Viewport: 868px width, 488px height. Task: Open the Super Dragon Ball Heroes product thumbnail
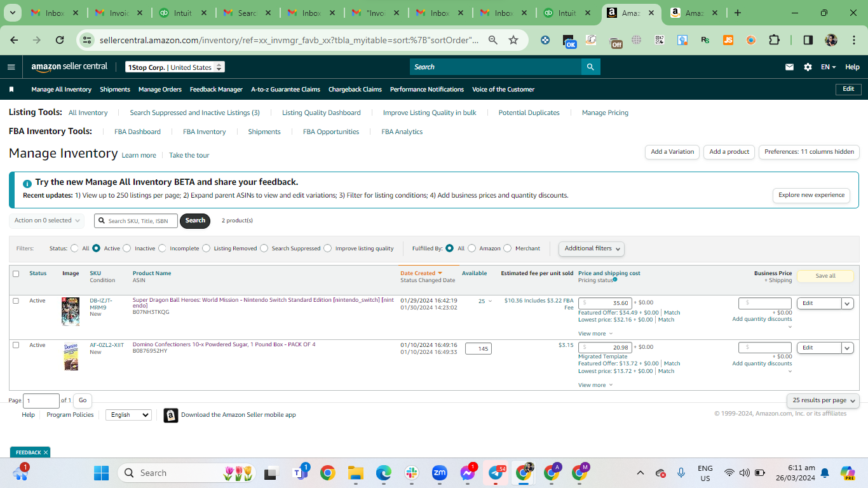tap(71, 311)
